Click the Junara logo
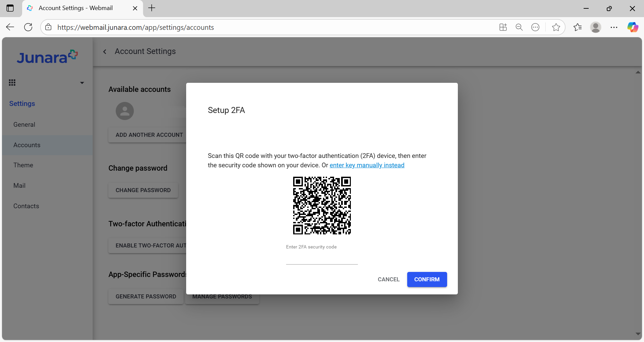Screen dimensions: 644x342 coord(47,57)
